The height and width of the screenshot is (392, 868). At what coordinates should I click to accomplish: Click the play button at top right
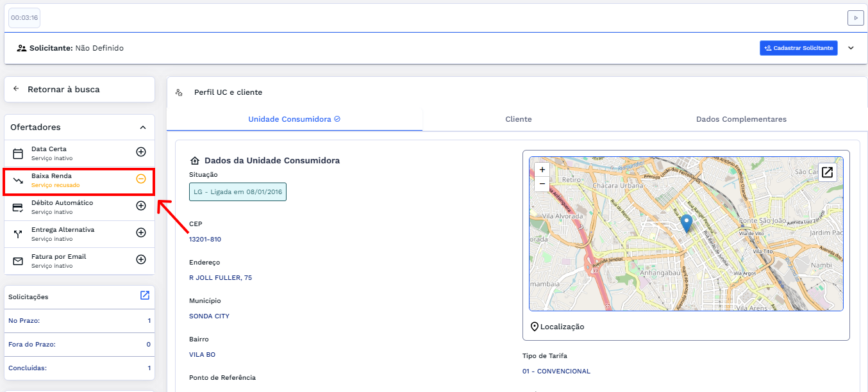click(x=855, y=18)
